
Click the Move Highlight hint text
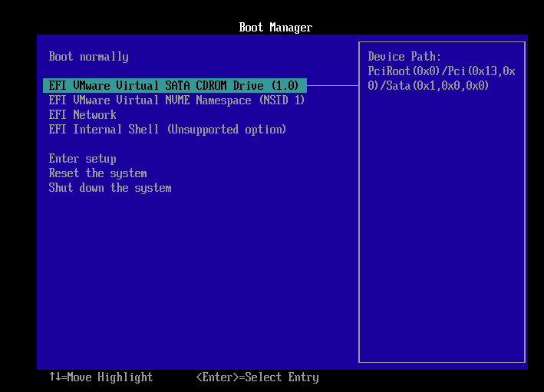101,377
